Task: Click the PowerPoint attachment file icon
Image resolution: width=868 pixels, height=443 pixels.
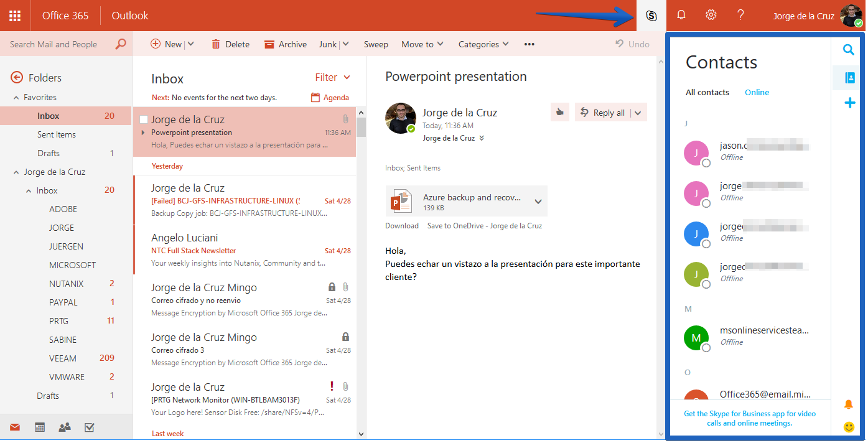Action: click(x=401, y=202)
